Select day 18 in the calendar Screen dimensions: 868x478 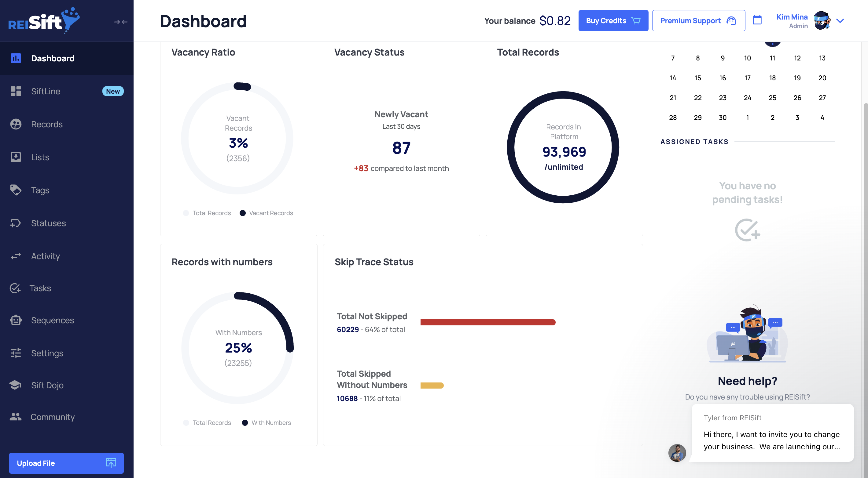pos(772,78)
